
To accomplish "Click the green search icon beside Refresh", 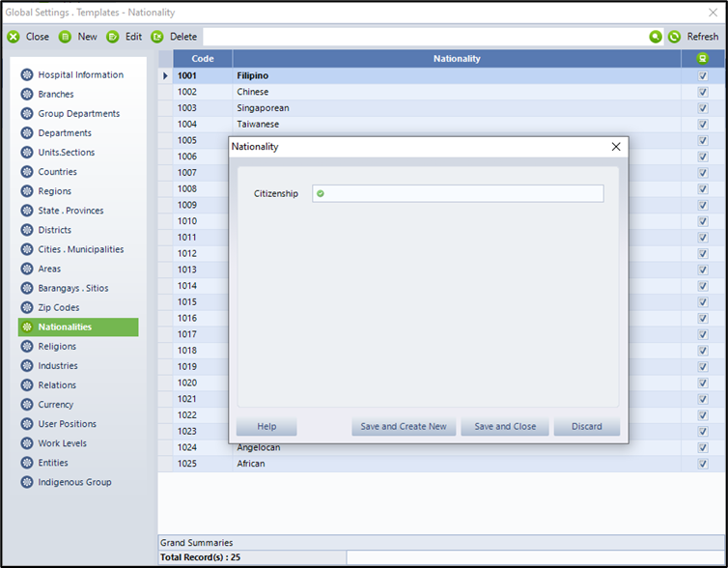I will 656,37.
